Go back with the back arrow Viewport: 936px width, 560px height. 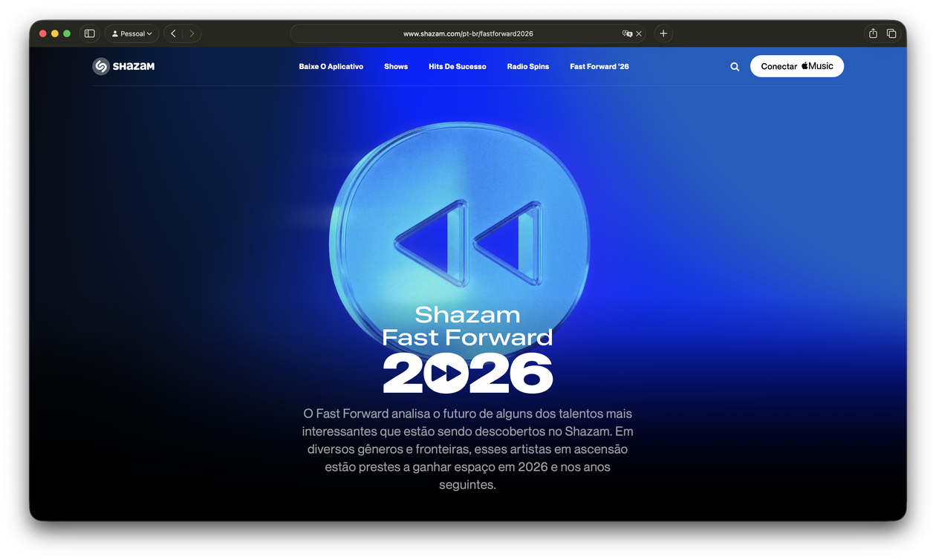(x=173, y=33)
